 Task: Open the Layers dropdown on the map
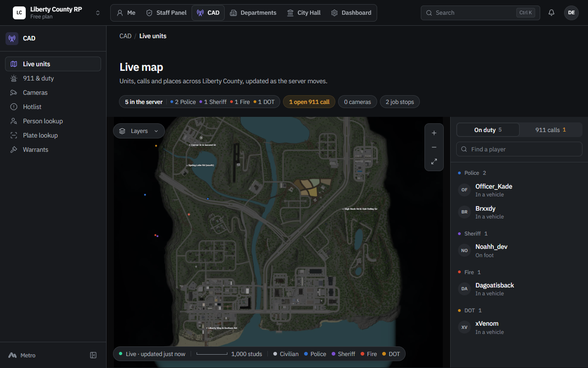(139, 131)
